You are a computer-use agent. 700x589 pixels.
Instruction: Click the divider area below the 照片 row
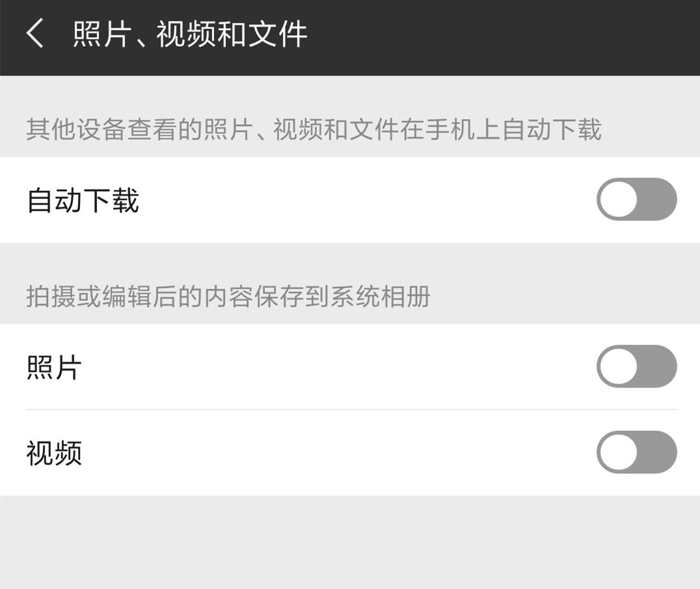coord(350,410)
